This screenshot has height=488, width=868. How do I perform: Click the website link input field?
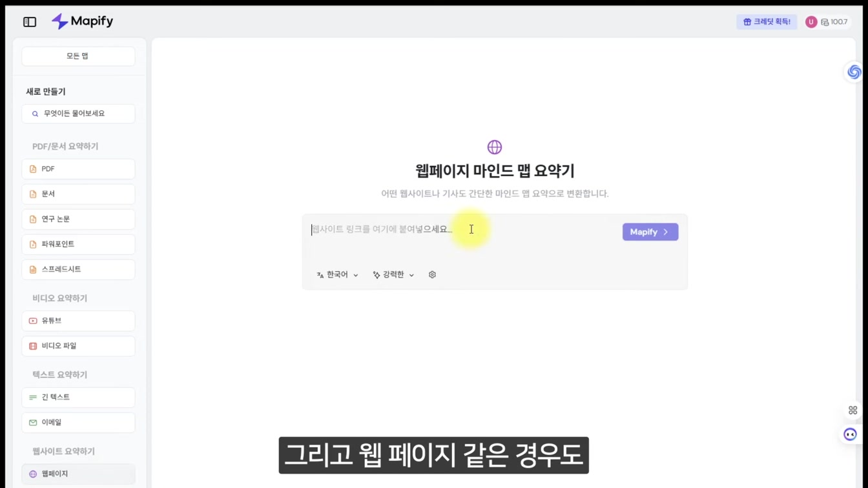point(462,230)
